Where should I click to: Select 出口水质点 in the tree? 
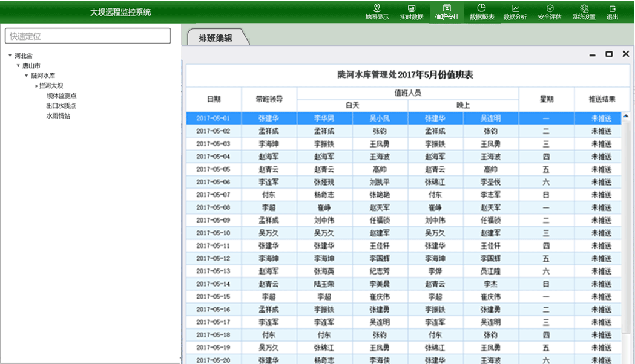point(61,106)
